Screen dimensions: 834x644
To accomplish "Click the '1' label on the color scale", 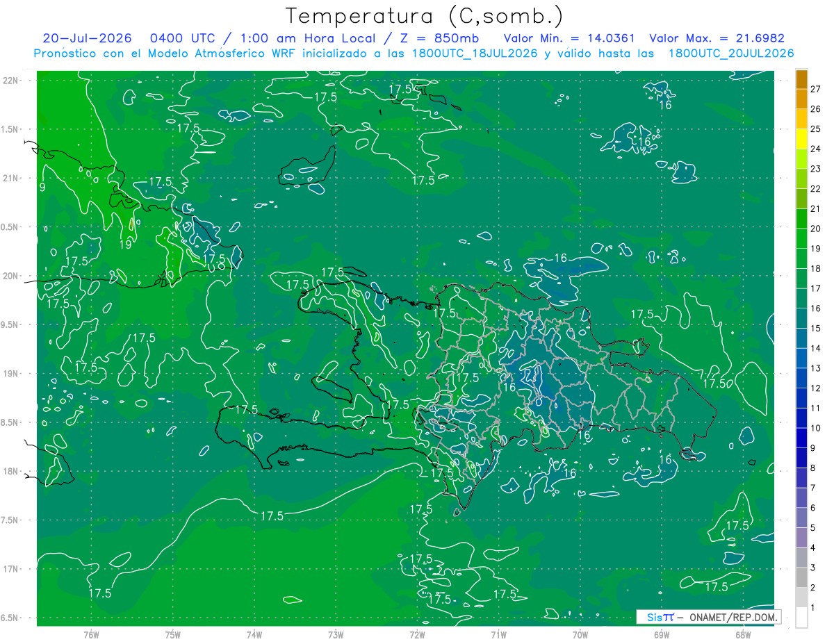I will (x=813, y=608).
